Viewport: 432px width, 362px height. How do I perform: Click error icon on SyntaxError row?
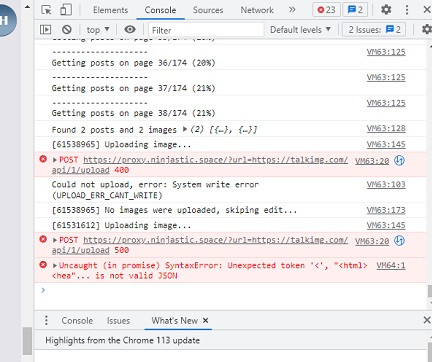point(43,265)
